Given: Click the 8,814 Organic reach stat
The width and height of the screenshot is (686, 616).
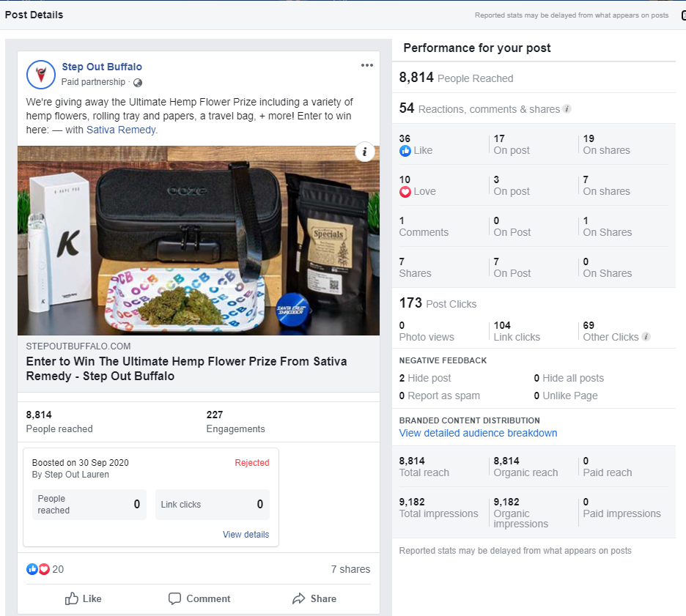Looking at the screenshot, I should click(x=525, y=467).
